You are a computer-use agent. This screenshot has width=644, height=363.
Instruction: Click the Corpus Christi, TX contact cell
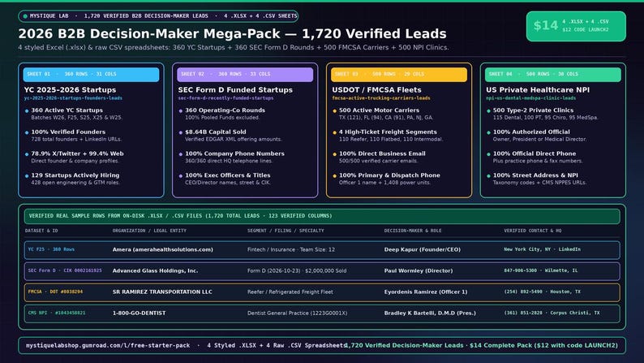click(x=552, y=313)
